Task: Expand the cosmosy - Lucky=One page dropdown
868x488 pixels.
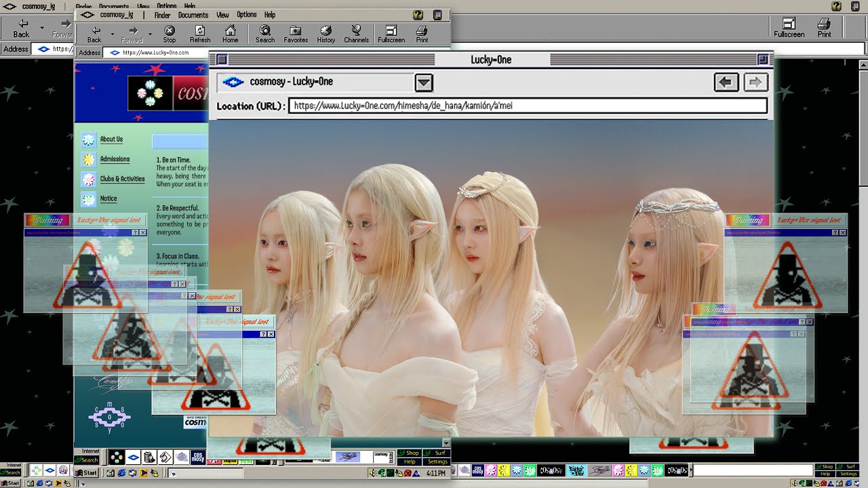Action: tap(423, 82)
